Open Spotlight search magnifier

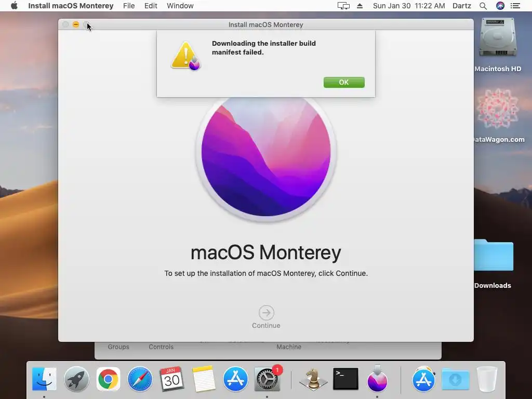483,6
